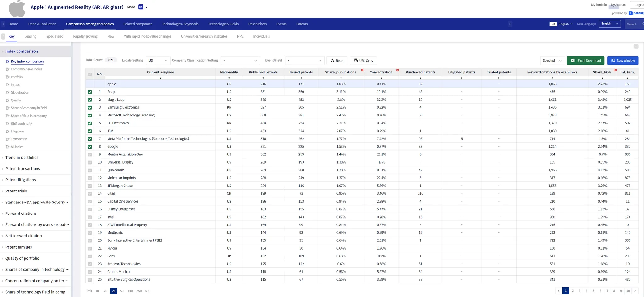Switch to Trend & Evaluation tab
This screenshot has width=644, height=297.
pyautogui.click(x=42, y=24)
